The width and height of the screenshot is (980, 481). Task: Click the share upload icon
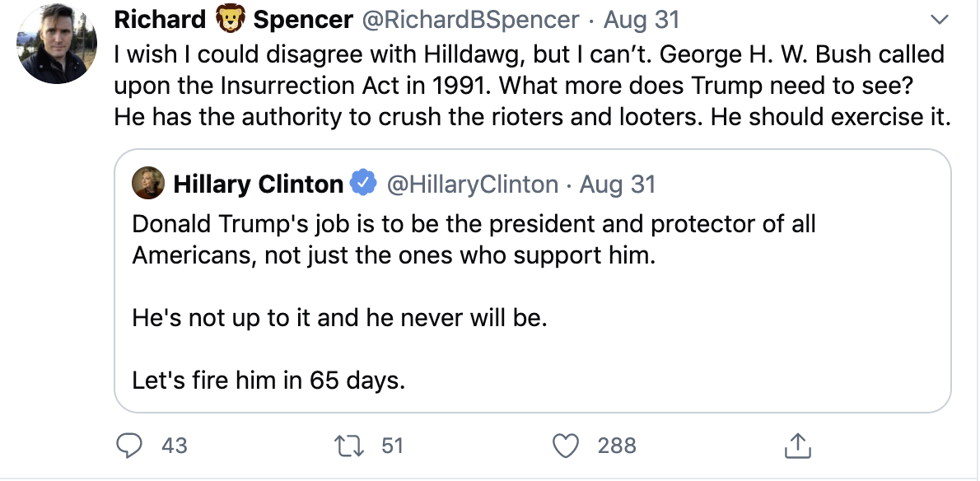click(x=794, y=446)
